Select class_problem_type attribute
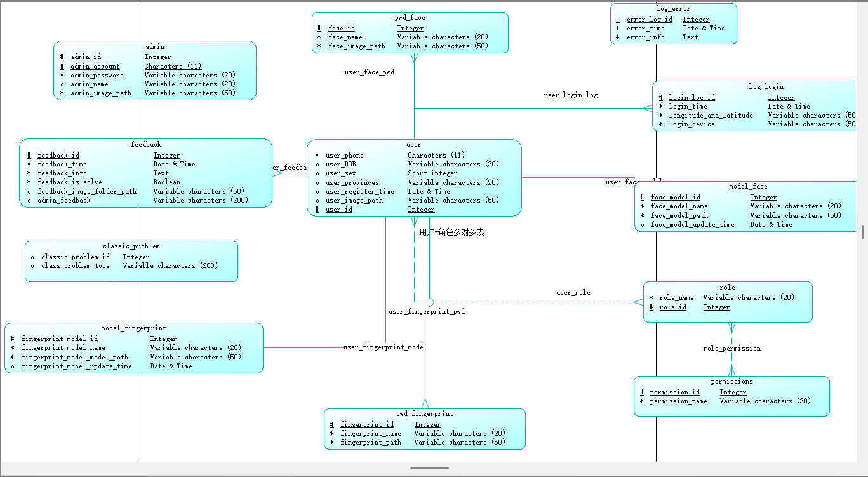The height and width of the screenshot is (477, 868). click(76, 265)
